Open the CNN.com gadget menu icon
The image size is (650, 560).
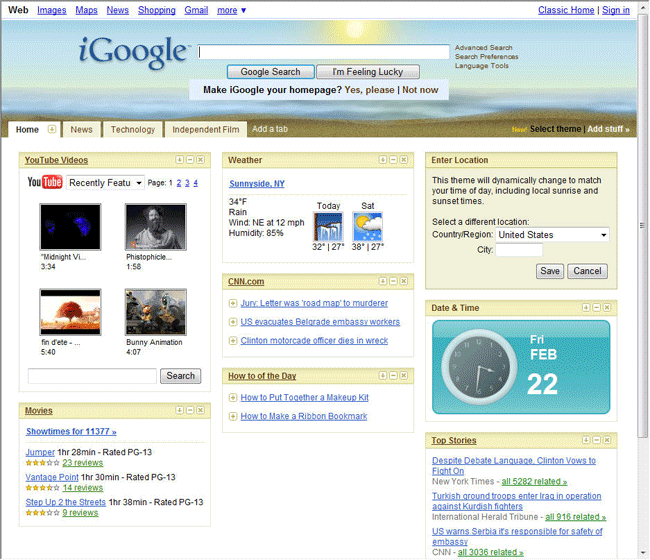[x=383, y=281]
